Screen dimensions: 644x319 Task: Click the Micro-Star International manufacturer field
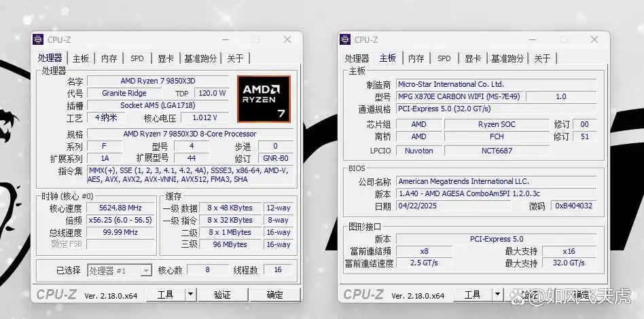(x=496, y=84)
